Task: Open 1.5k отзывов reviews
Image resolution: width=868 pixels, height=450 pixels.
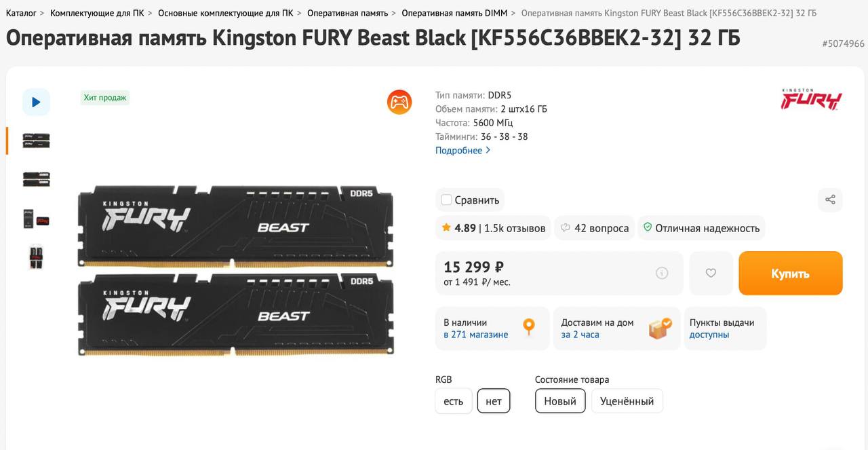Action: click(x=515, y=228)
